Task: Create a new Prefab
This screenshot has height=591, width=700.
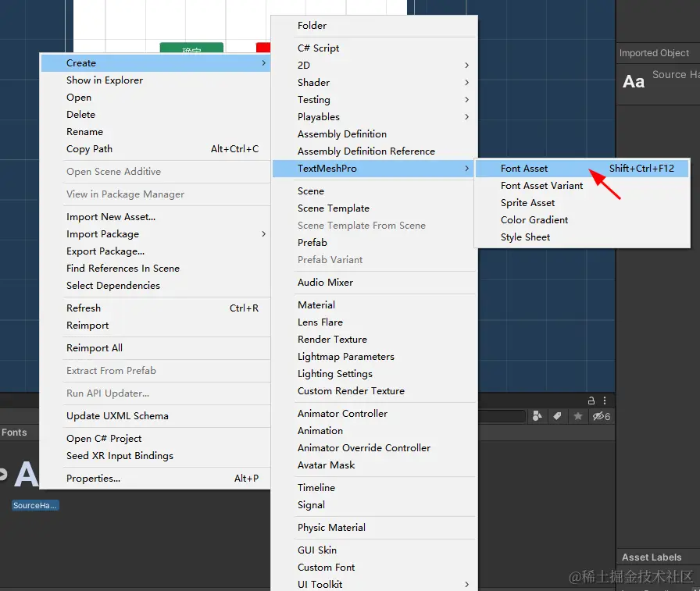Action: [x=374, y=242]
